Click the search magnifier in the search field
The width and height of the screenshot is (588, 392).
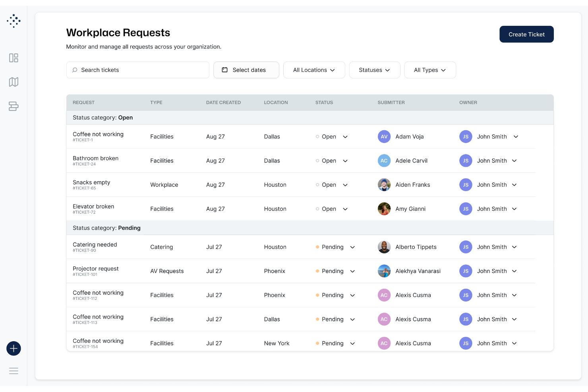point(75,70)
